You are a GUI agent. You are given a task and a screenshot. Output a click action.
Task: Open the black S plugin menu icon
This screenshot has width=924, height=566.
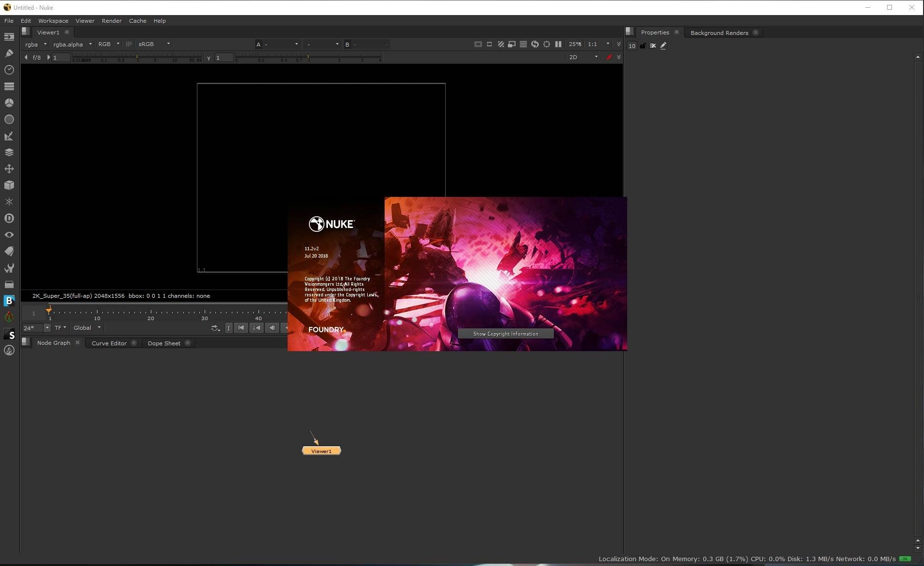[9, 334]
